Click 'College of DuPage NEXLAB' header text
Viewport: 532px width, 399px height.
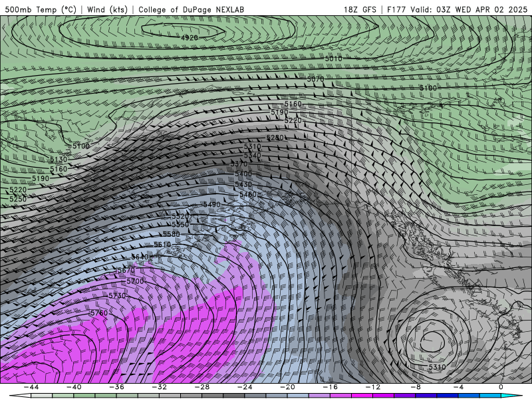point(191,9)
